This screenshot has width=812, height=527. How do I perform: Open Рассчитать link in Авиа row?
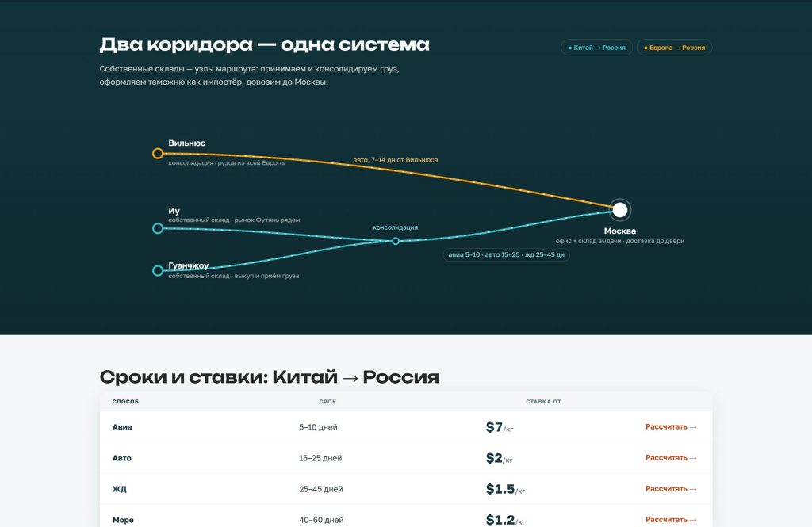tap(671, 427)
